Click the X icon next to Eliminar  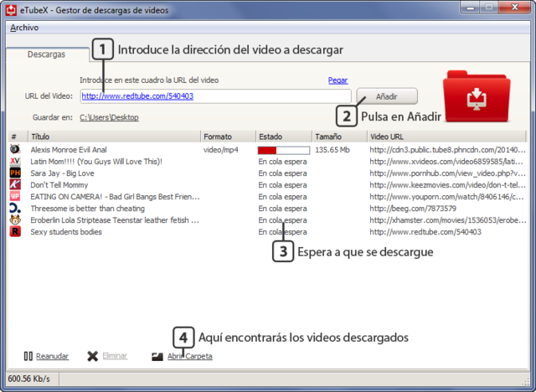(92, 356)
